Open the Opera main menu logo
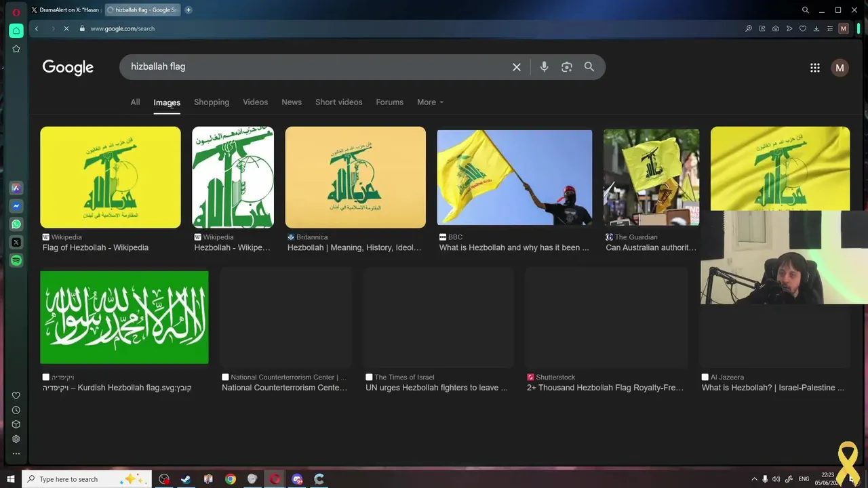Screen dimensions: 868x488 (16, 12)
